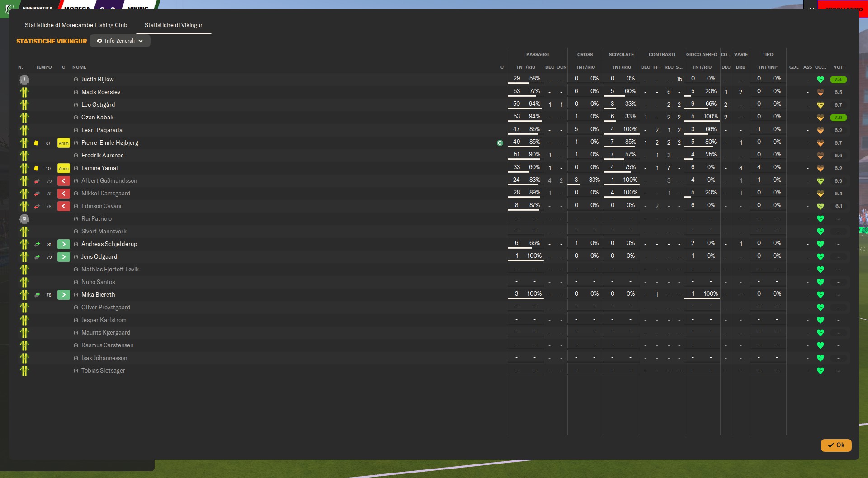
Task: Click swap arrows icon in Mika Biereth row
Action: tap(37, 295)
